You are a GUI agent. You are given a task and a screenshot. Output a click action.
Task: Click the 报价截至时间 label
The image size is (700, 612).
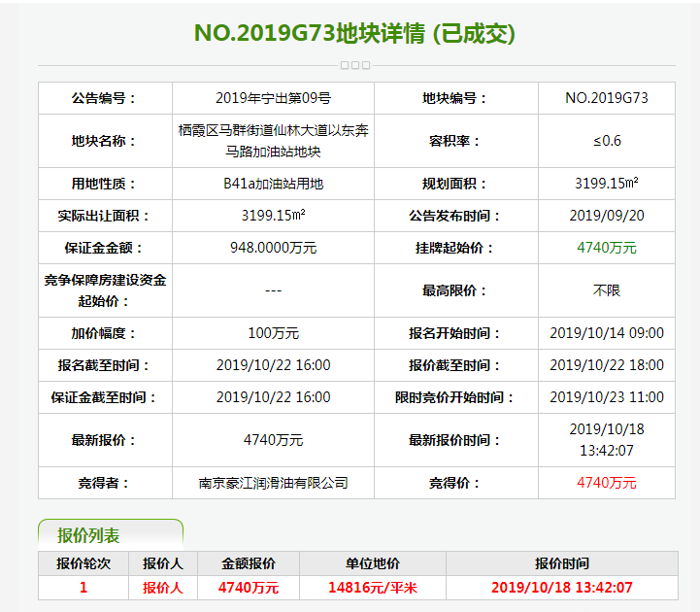tap(455, 365)
